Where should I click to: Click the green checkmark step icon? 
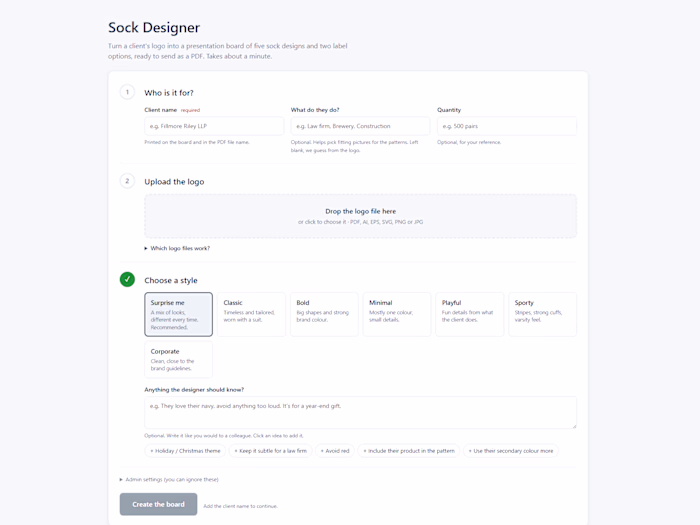click(127, 279)
